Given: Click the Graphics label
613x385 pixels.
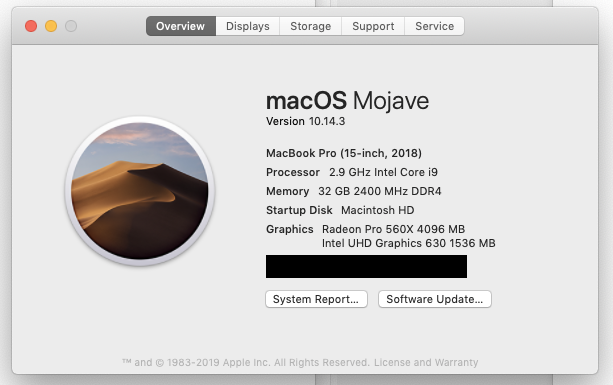Looking at the screenshot, I should [290, 229].
